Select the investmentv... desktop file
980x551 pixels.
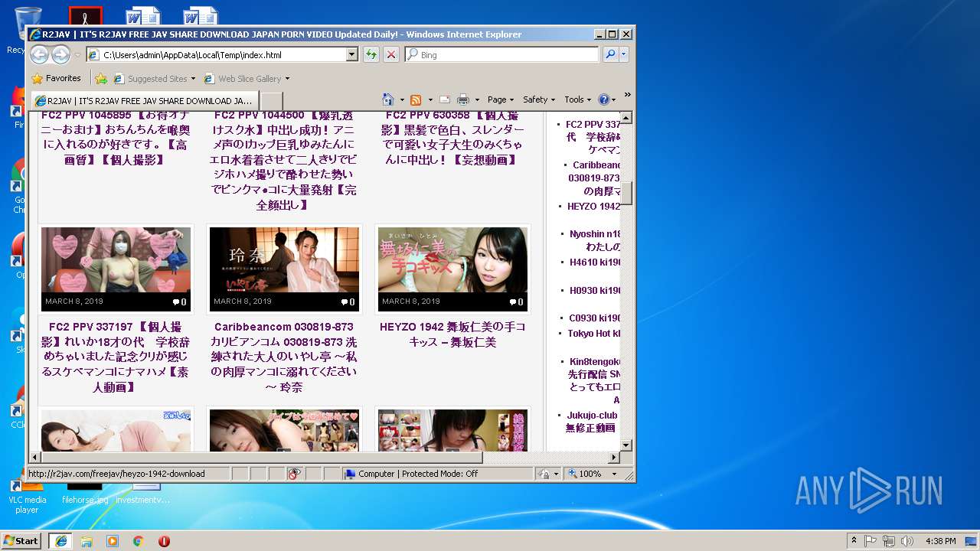pos(143,494)
